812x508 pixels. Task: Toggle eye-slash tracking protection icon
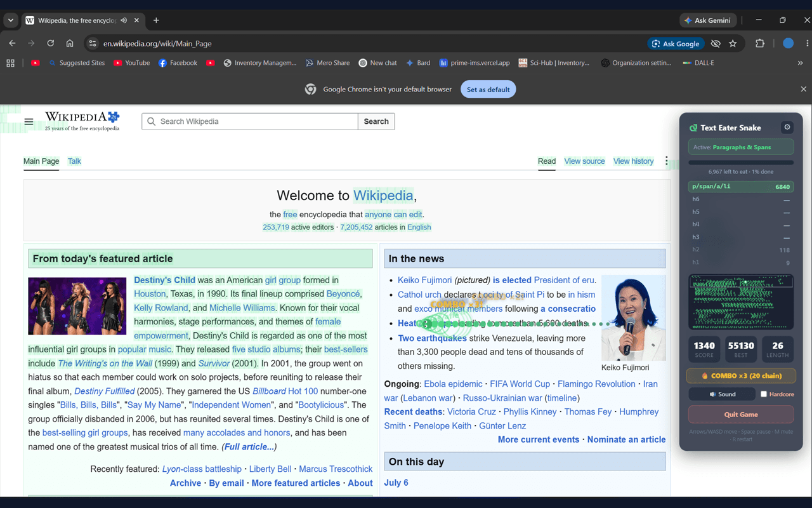coord(716,43)
